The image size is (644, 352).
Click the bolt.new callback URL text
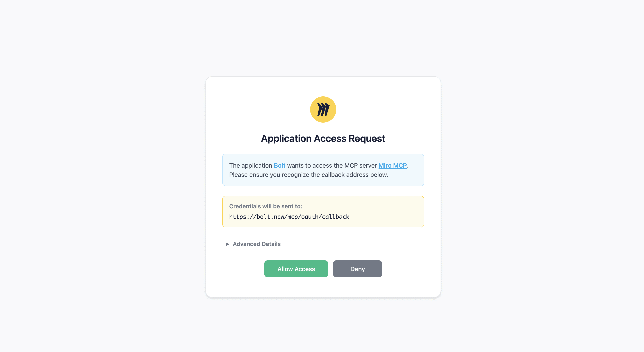click(x=289, y=217)
